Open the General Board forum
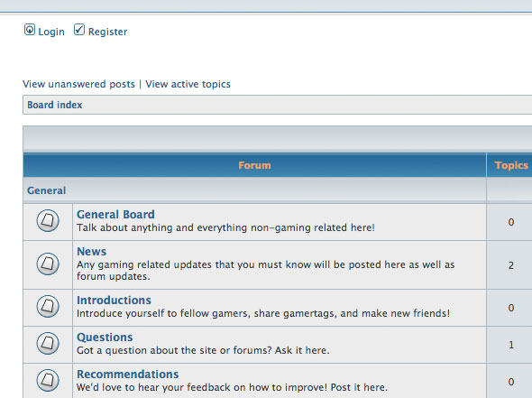The height and width of the screenshot is (398, 532). click(x=115, y=214)
